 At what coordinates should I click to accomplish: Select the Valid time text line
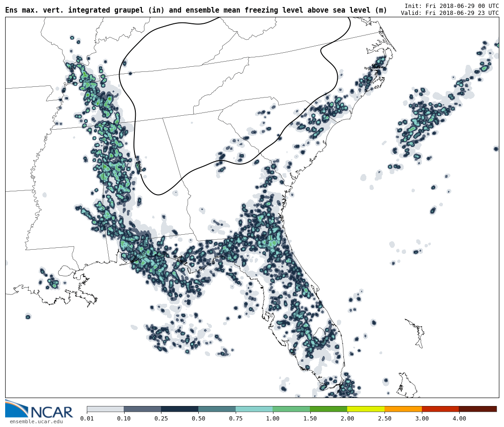pyautogui.click(x=449, y=13)
